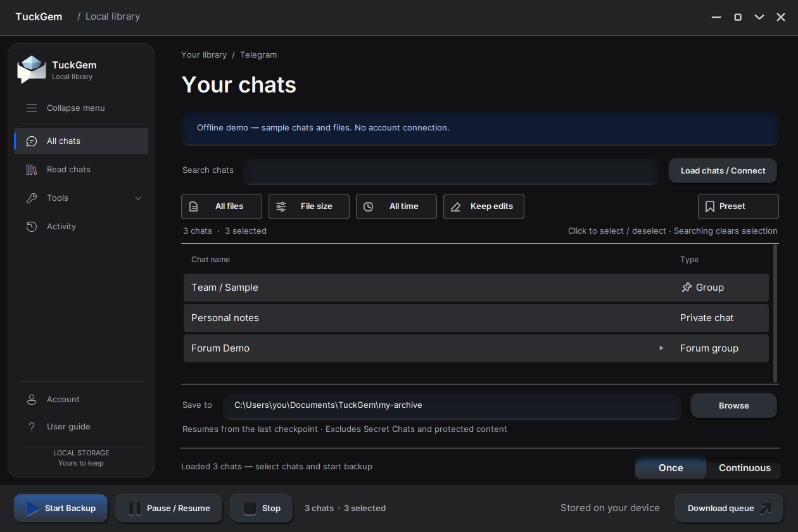Click the Chat name column header
The height and width of the screenshot is (532, 798).
211,260
